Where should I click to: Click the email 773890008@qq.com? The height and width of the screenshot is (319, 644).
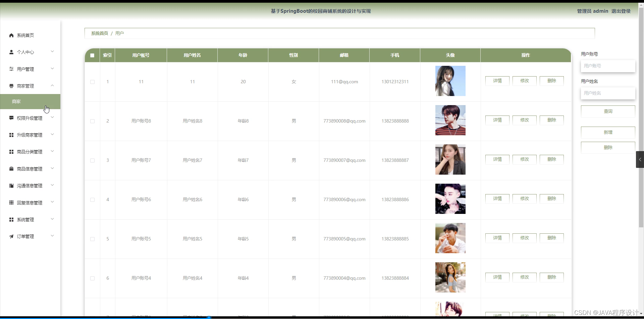[344, 121]
